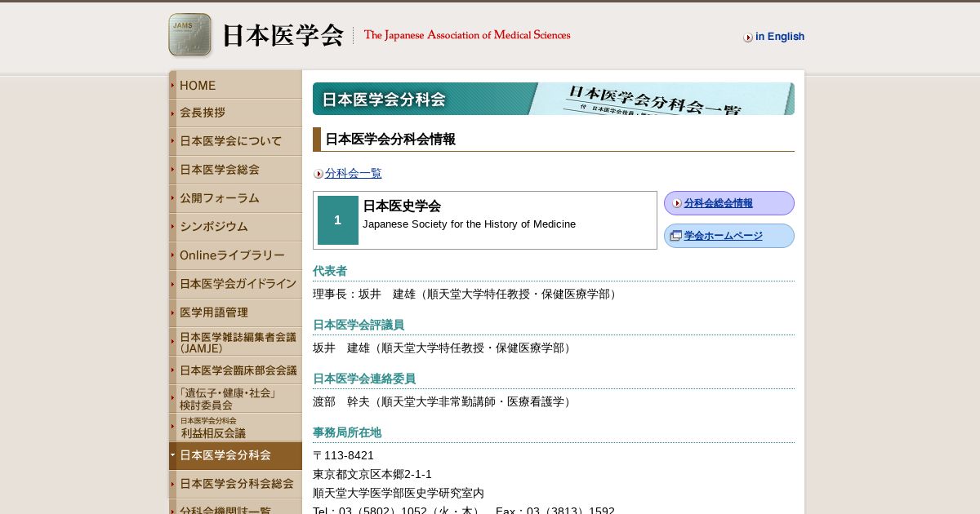
Task: Open 公開フォーラム sidebar item
Action: (x=235, y=199)
